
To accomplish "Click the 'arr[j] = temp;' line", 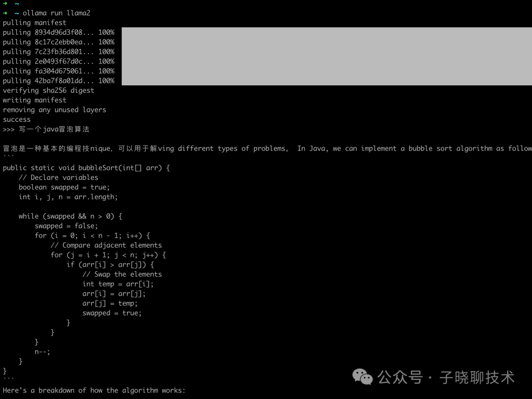I will pyautogui.click(x=110, y=303).
